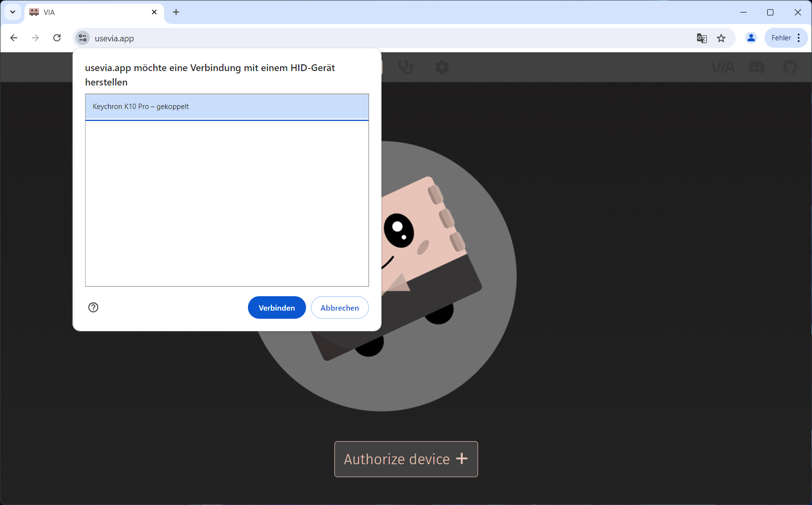Viewport: 812px width, 505px height.
Task: Open a new tab with plus button
Action: [176, 12]
